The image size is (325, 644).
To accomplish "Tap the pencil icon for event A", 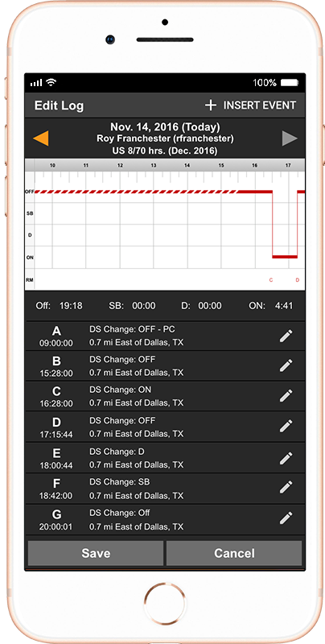I will pos(286,336).
